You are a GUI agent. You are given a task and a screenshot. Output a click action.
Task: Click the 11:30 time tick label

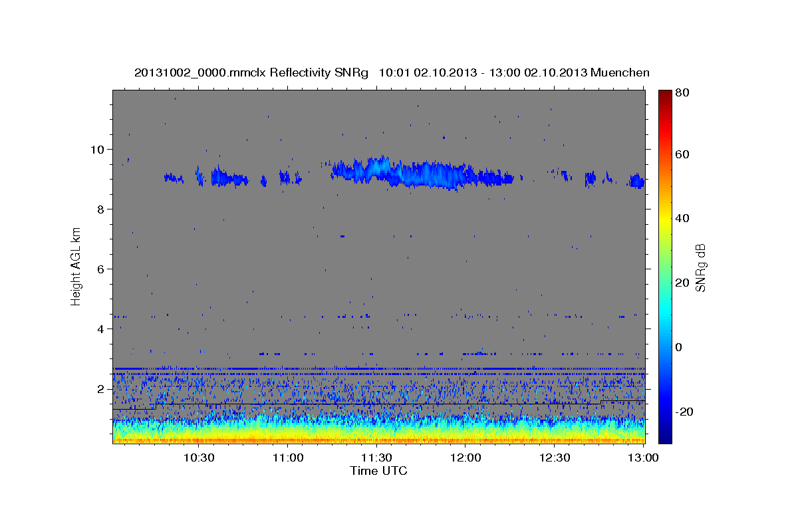377,458
